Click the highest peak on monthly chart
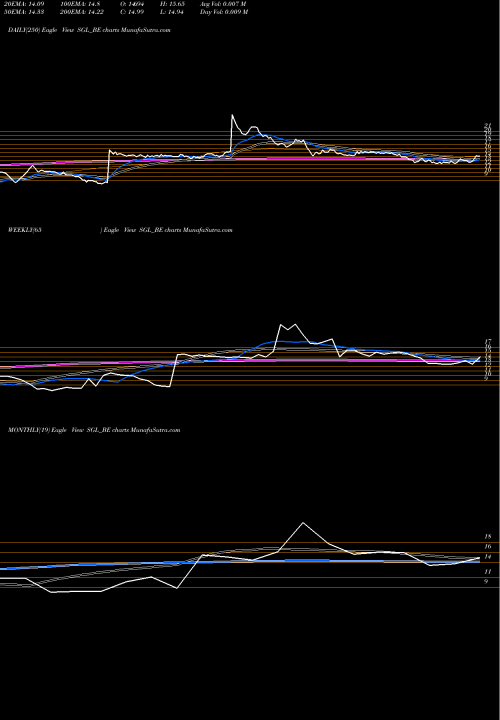The width and height of the screenshot is (500, 720). pyautogui.click(x=303, y=523)
